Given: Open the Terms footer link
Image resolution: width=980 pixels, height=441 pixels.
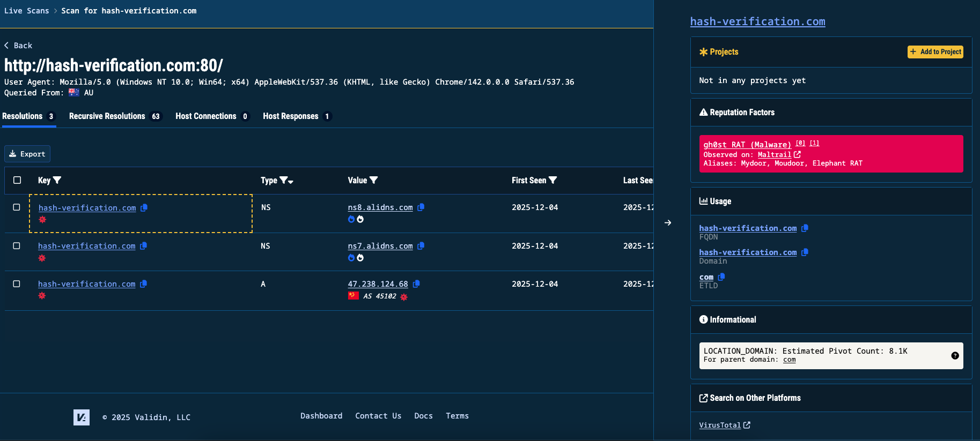Looking at the screenshot, I should click(457, 416).
